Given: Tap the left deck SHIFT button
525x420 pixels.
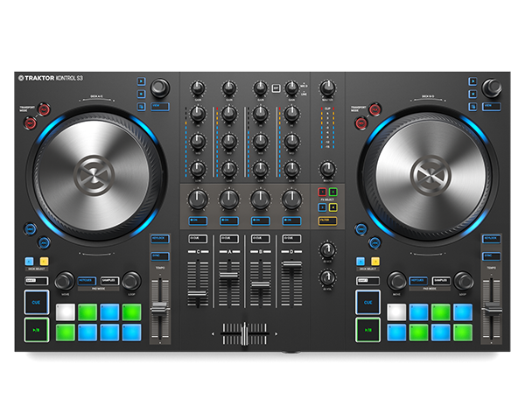Looking at the screenshot, I should tap(36, 281).
